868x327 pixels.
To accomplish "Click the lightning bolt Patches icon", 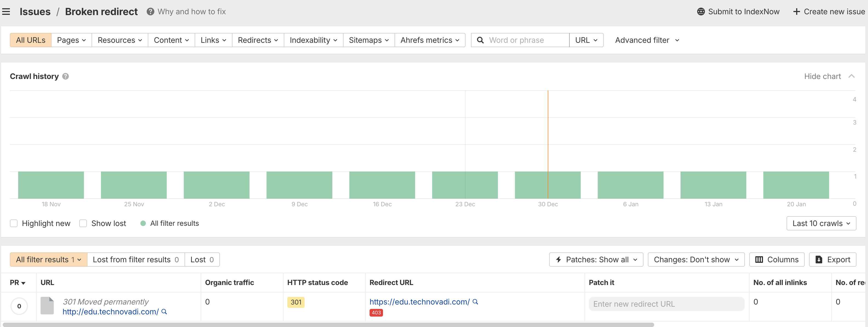I will click(559, 260).
